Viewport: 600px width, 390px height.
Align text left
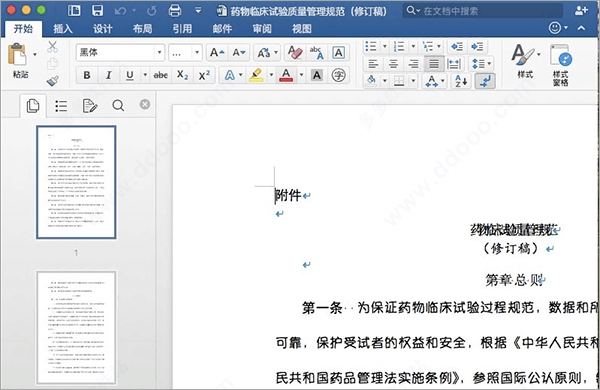pos(373,64)
